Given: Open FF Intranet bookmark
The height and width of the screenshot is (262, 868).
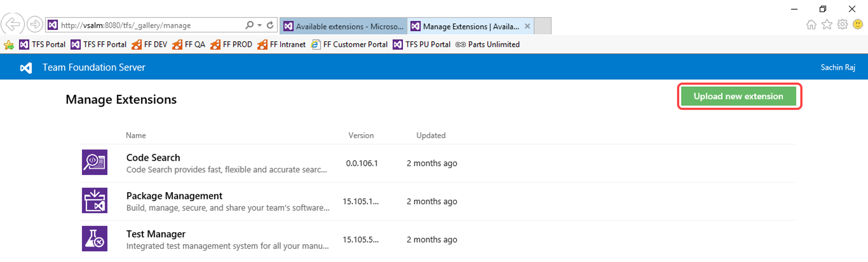Looking at the screenshot, I should 282,44.
